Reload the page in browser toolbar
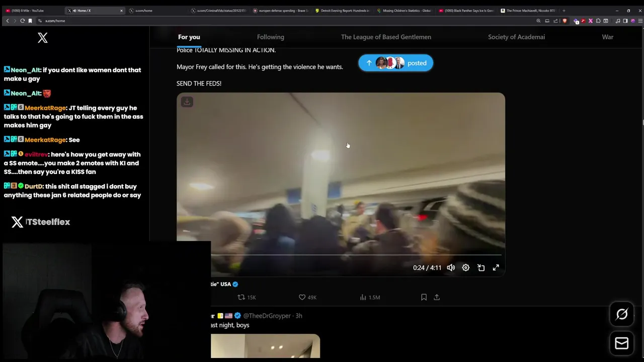644x362 pixels. (23, 21)
